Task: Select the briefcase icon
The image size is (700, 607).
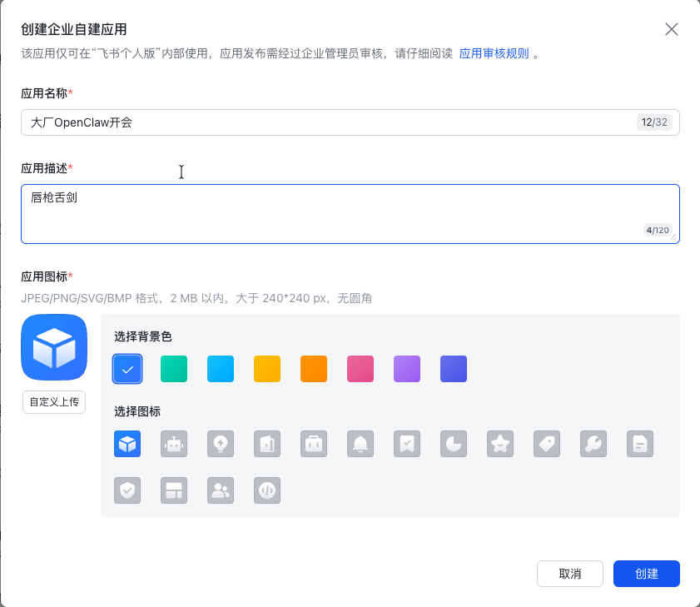Action: (x=314, y=444)
